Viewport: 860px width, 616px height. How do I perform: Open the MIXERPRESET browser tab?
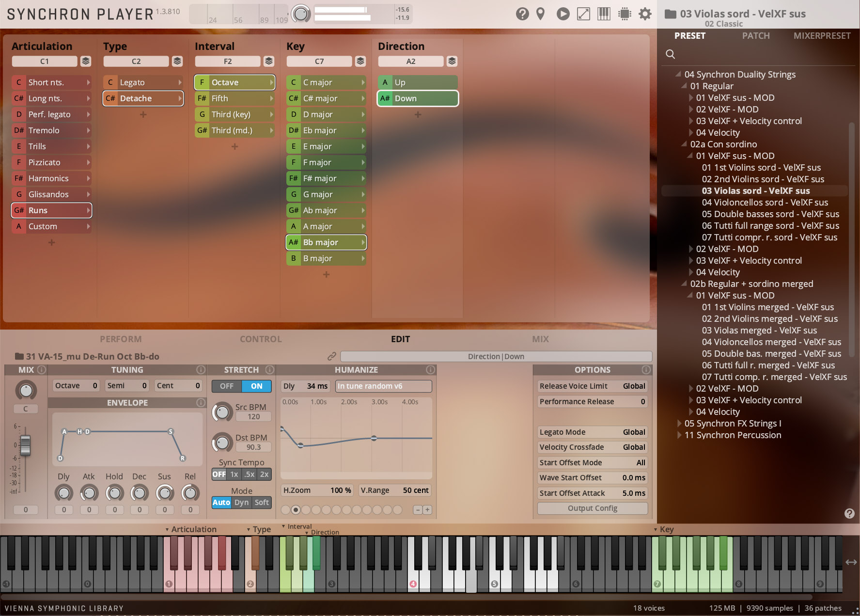coord(822,36)
